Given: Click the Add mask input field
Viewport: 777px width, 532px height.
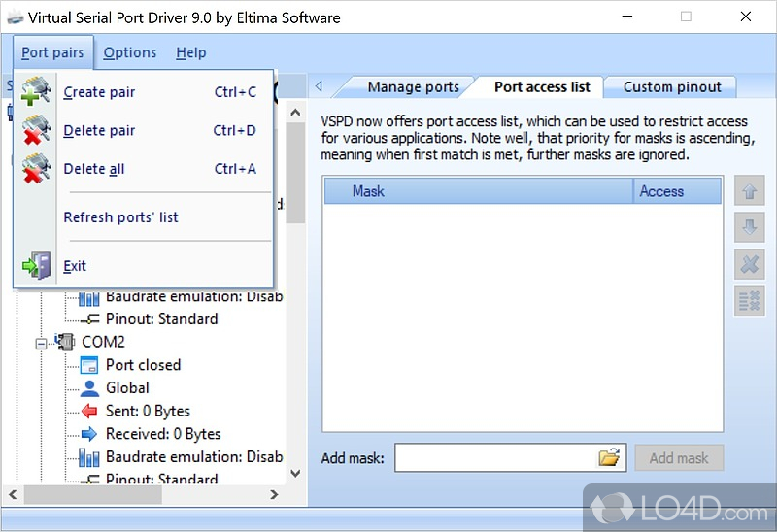Looking at the screenshot, I should coord(495,458).
